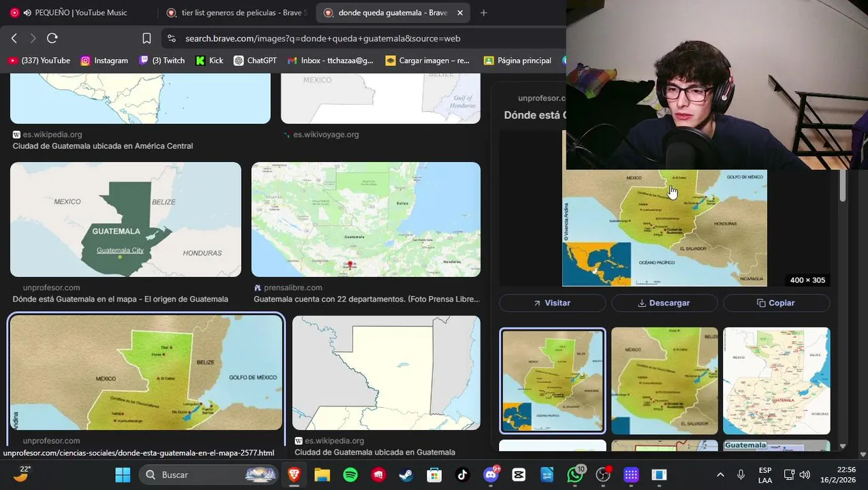Click 'Ciudad de Guatemala ubicada en América Central'

103,146
